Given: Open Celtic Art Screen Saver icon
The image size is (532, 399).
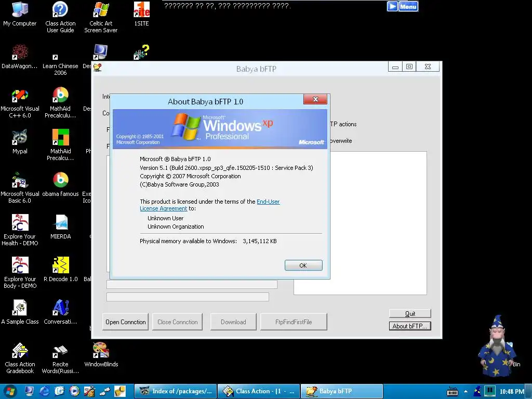Looking at the screenshot, I should (101, 17).
